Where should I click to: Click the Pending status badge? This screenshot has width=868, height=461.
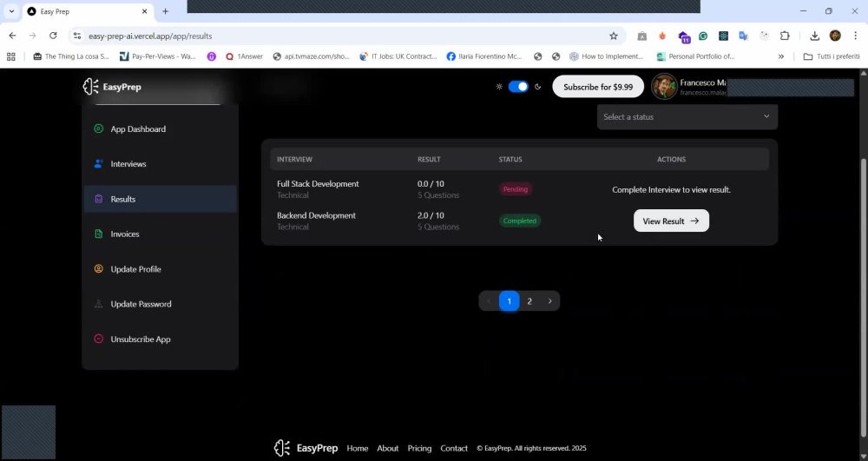[x=516, y=189]
